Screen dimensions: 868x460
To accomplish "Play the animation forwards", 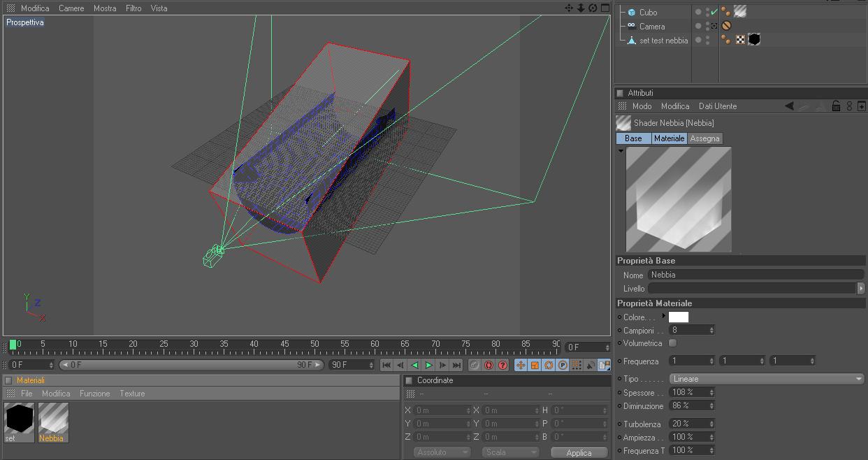I will (428, 365).
